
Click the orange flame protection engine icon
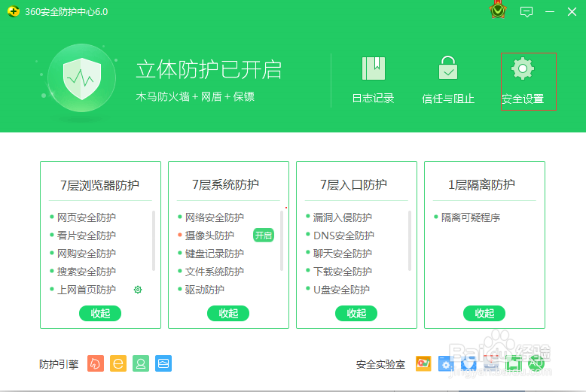pos(96,363)
